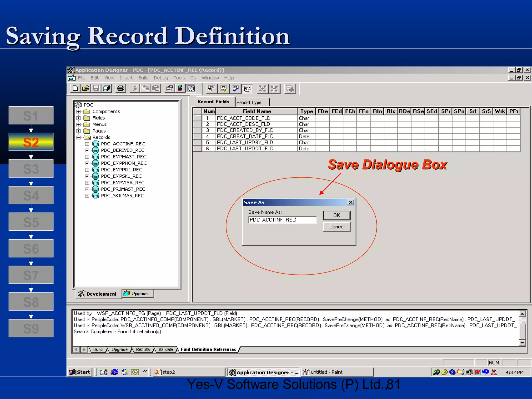The width and height of the screenshot is (532, 399).
Task: Click the Field Name column header
Action: point(257,111)
